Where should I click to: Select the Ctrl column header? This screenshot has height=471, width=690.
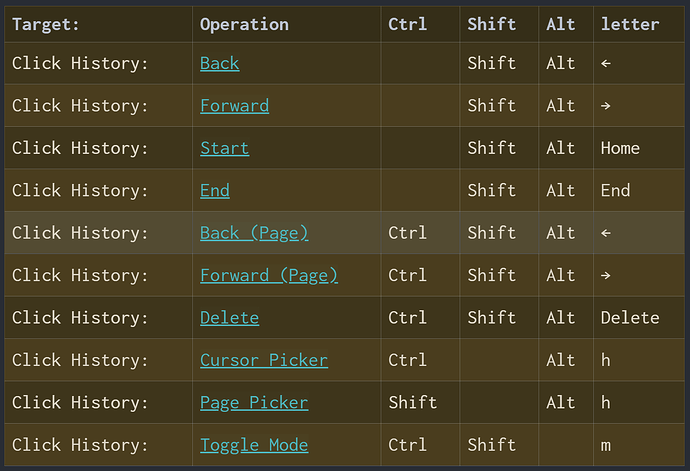pyautogui.click(x=407, y=24)
